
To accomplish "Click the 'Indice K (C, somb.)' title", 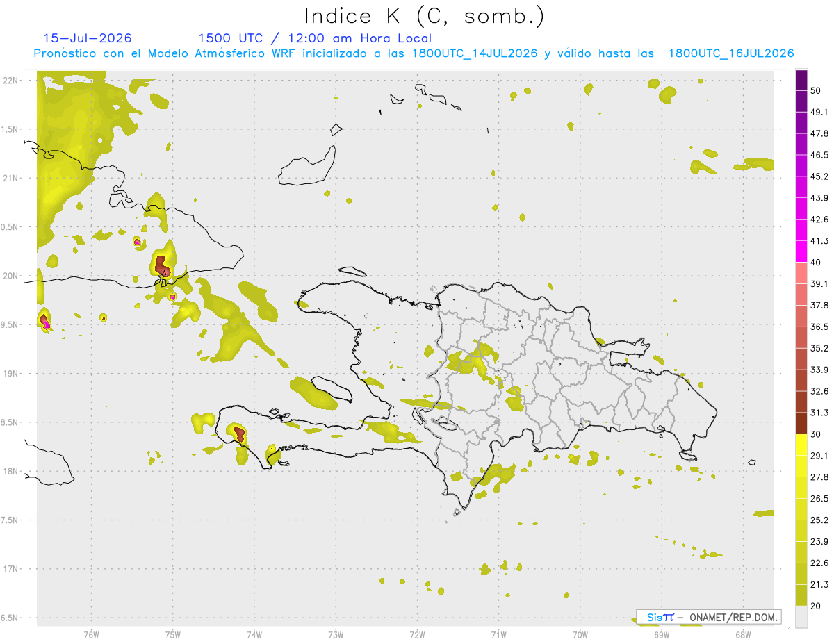I will coord(425,16).
